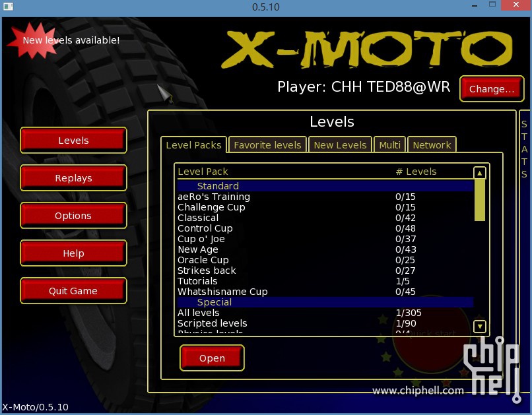Image resolution: width=532 pixels, height=415 pixels.
Task: Open the Replays section
Action: [73, 178]
